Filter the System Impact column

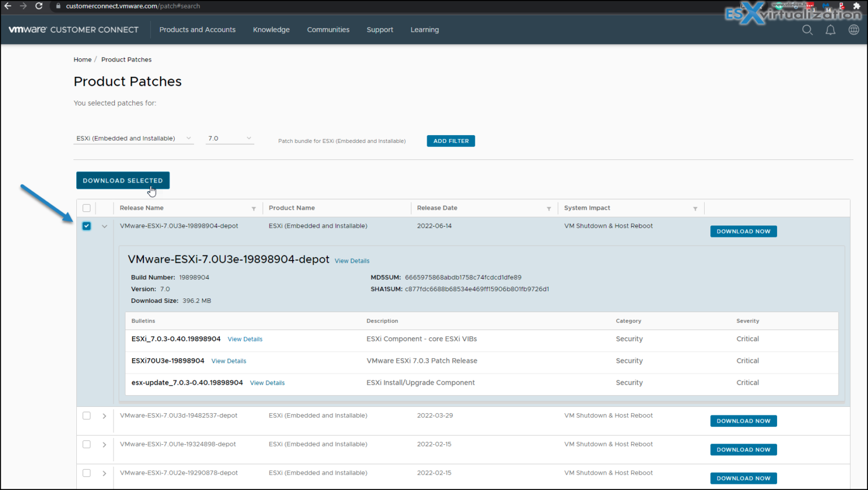[x=695, y=209]
